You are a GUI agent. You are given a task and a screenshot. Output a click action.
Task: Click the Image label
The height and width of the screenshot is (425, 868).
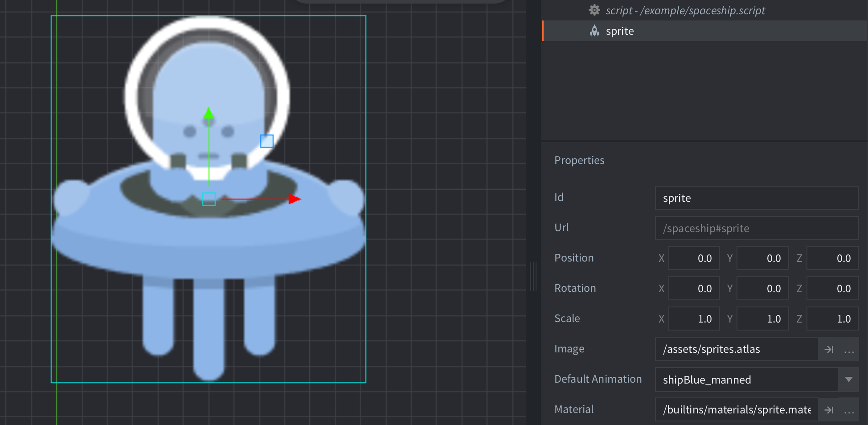click(x=569, y=348)
